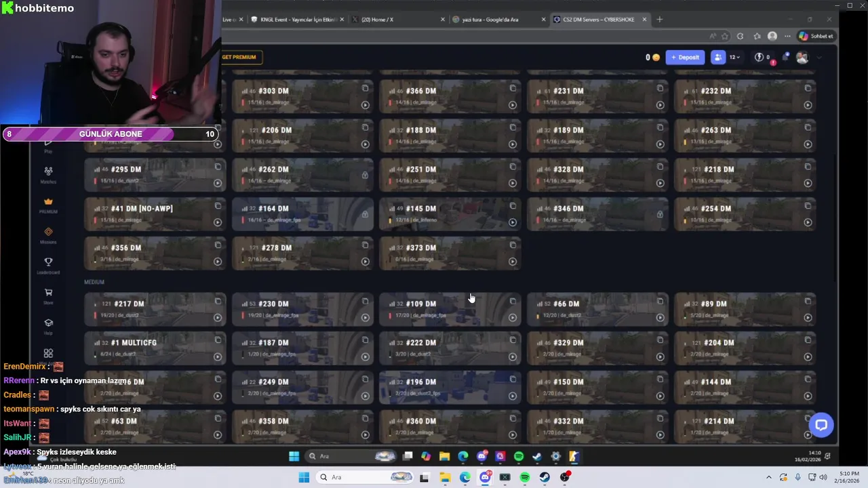
Task: Expand profile menu chevron in header
Action: pos(819,58)
